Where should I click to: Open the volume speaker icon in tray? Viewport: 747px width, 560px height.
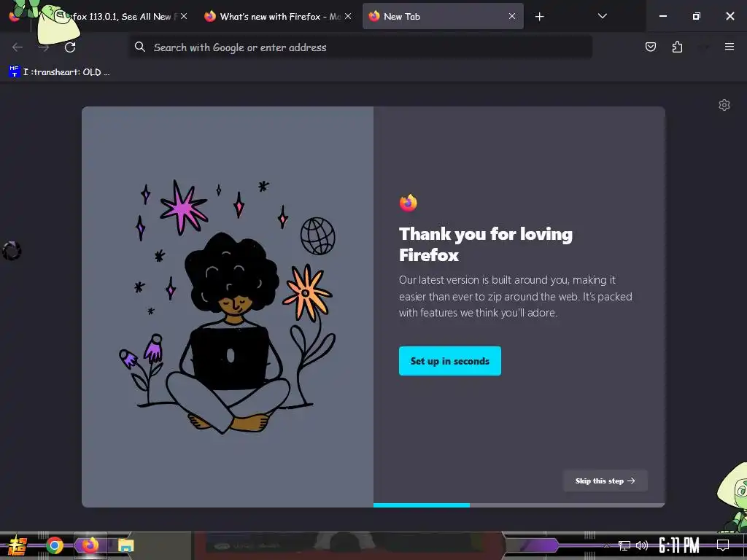pos(642,545)
